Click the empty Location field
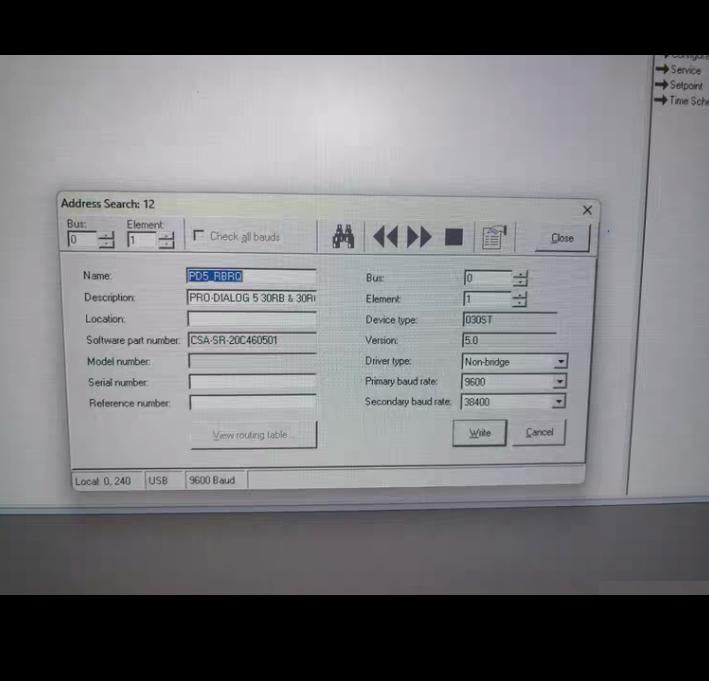The height and width of the screenshot is (681, 709). (x=252, y=319)
